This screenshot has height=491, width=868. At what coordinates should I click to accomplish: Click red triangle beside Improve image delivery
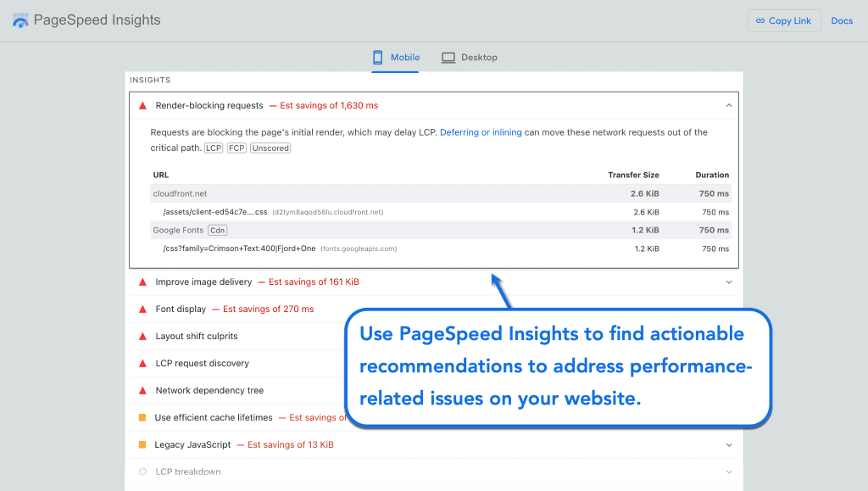tap(142, 282)
